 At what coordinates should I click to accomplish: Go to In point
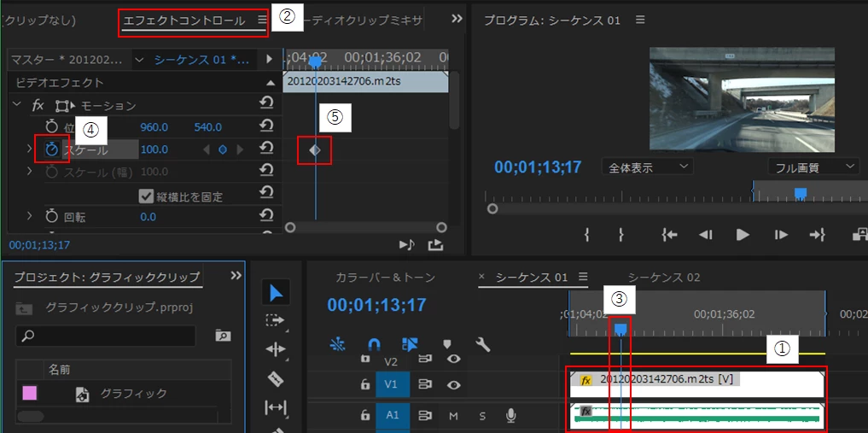pos(669,235)
